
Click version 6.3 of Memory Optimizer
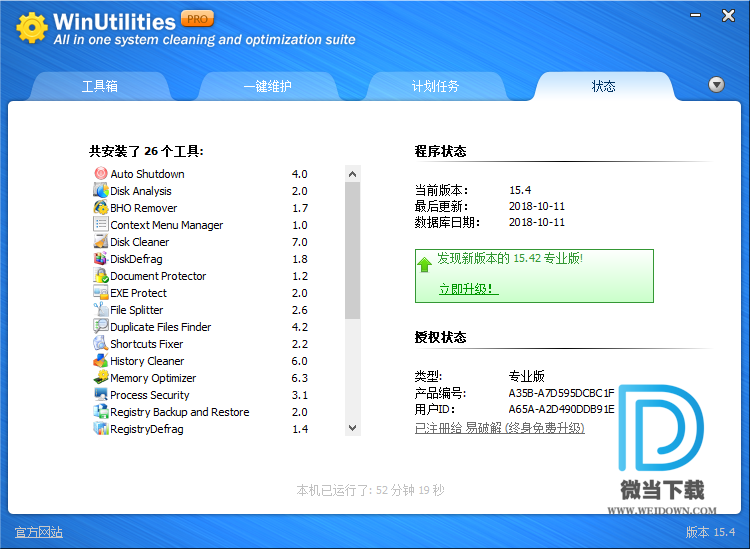[299, 378]
